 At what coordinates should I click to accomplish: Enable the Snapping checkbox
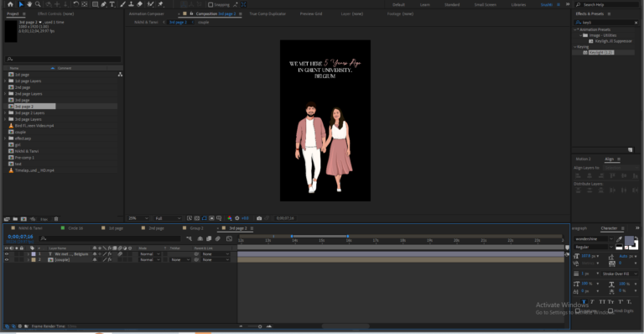tap(210, 4)
